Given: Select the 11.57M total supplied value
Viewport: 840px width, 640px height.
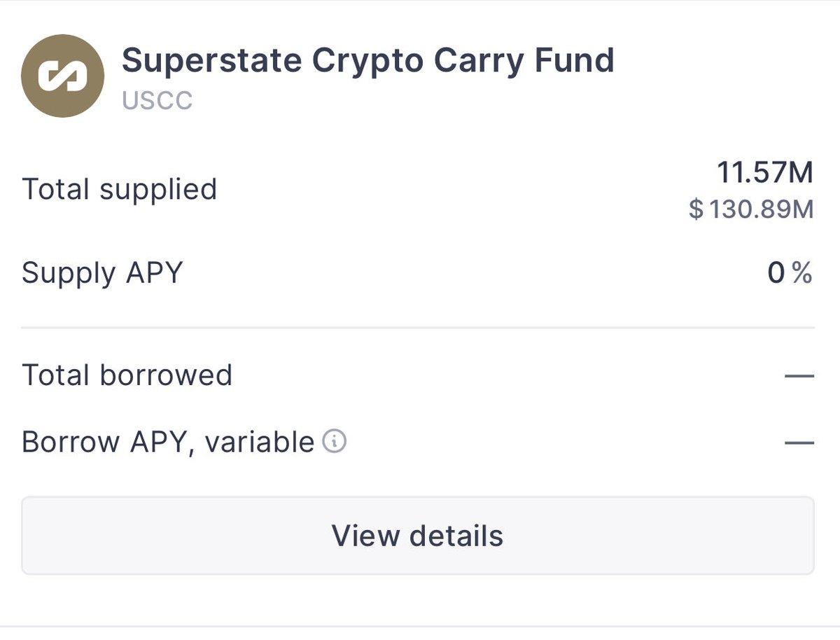Looking at the screenshot, I should (766, 171).
